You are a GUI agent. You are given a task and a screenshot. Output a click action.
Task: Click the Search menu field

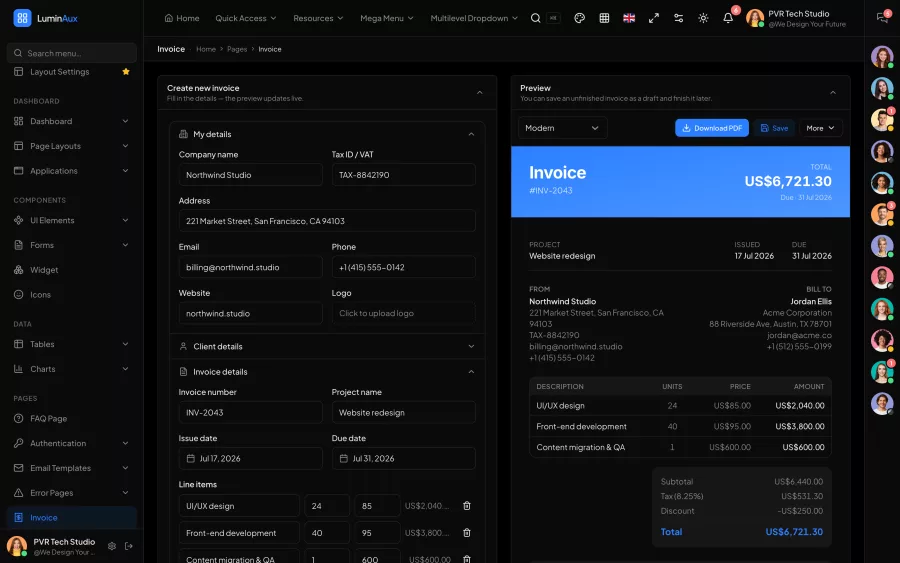click(x=72, y=53)
